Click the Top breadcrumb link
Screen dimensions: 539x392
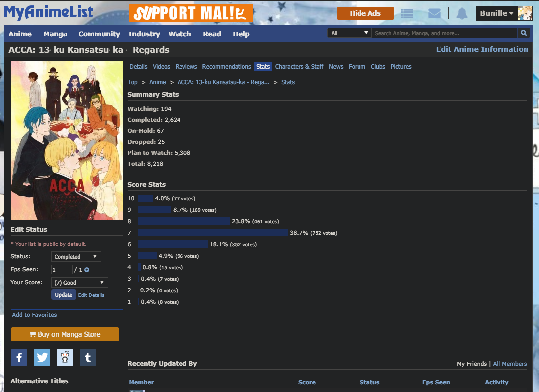tap(132, 82)
